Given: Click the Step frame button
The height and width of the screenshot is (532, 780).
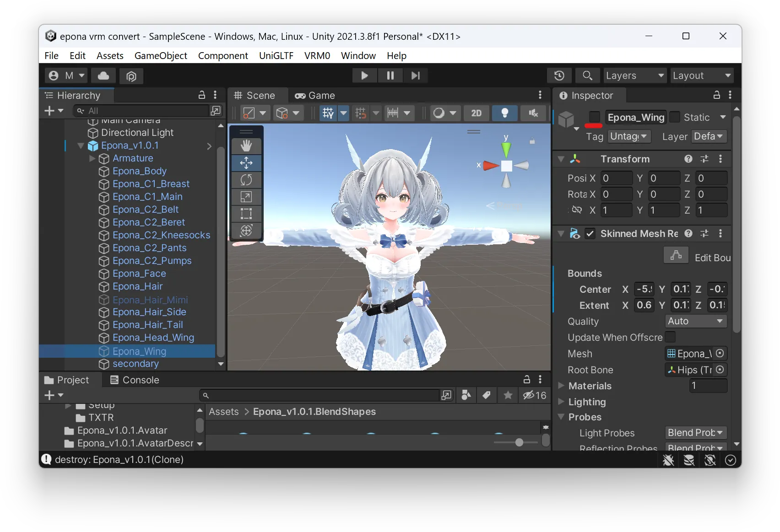Looking at the screenshot, I should click(415, 75).
